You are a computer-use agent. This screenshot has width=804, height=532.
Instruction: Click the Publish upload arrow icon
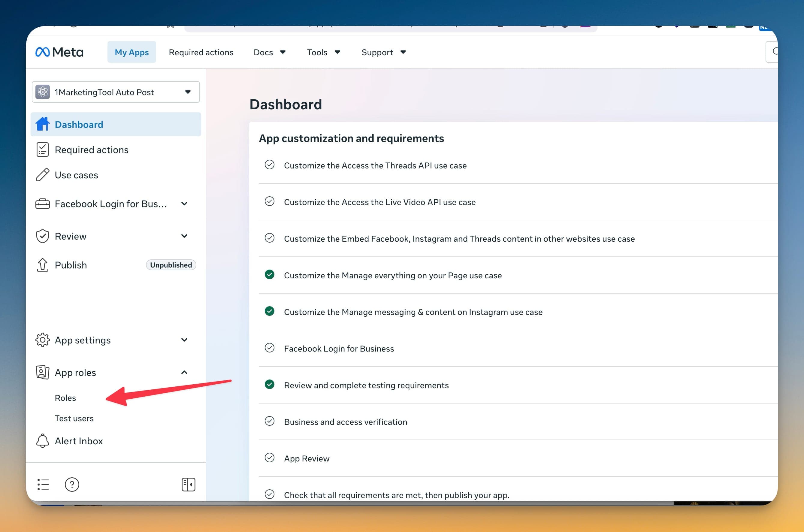[x=42, y=265]
